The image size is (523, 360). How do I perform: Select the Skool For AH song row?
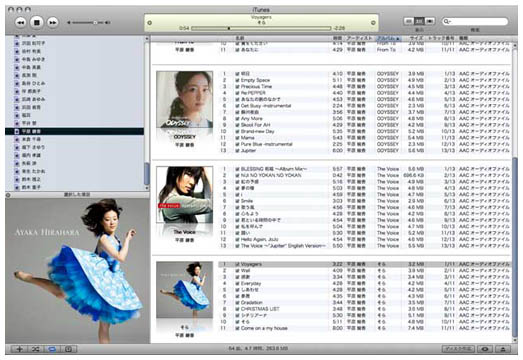tap(365, 125)
